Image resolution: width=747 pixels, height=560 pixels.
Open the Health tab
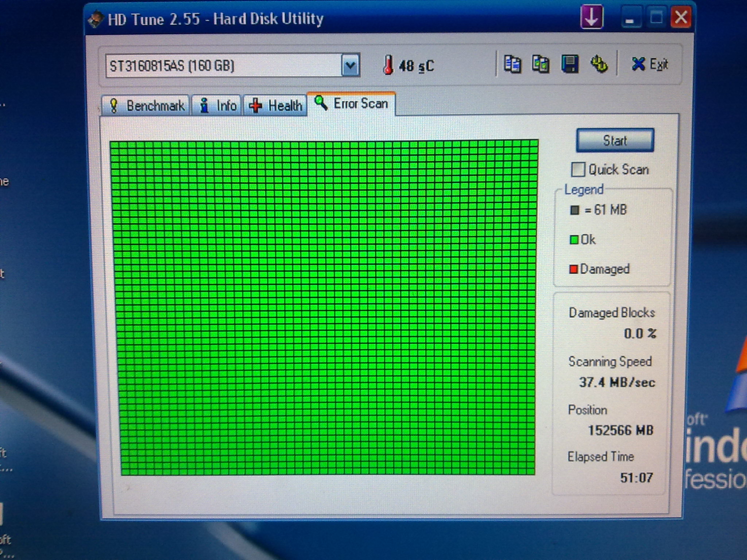click(275, 106)
